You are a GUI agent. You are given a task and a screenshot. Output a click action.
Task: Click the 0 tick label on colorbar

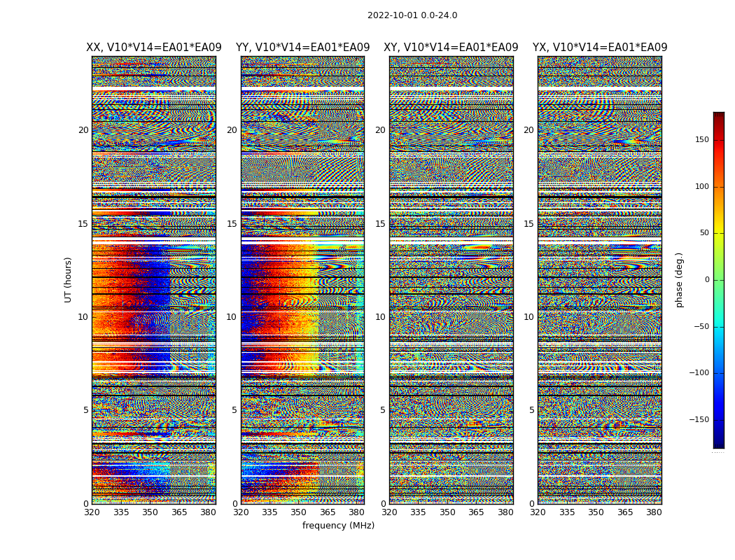(x=706, y=280)
